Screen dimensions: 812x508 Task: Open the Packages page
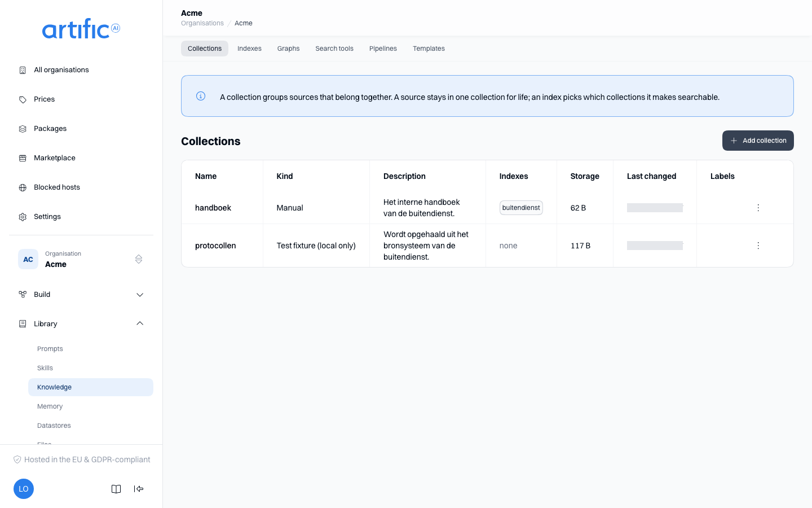(x=81, y=129)
